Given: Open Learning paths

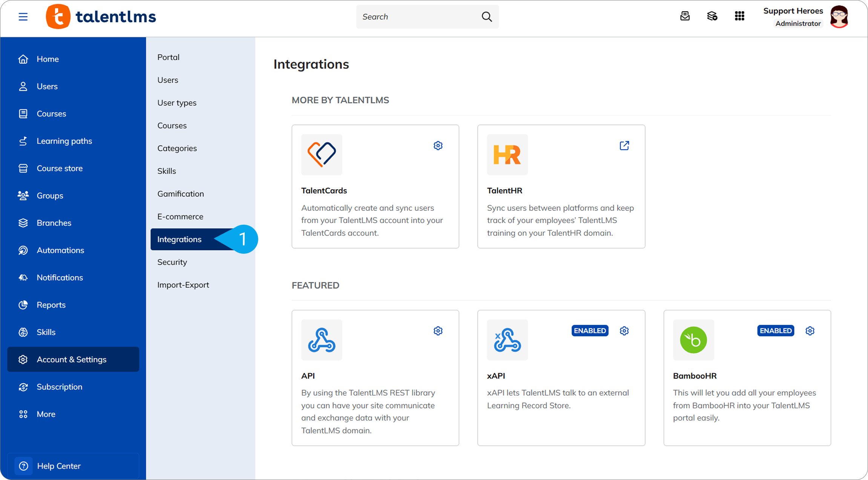Looking at the screenshot, I should click(73, 141).
